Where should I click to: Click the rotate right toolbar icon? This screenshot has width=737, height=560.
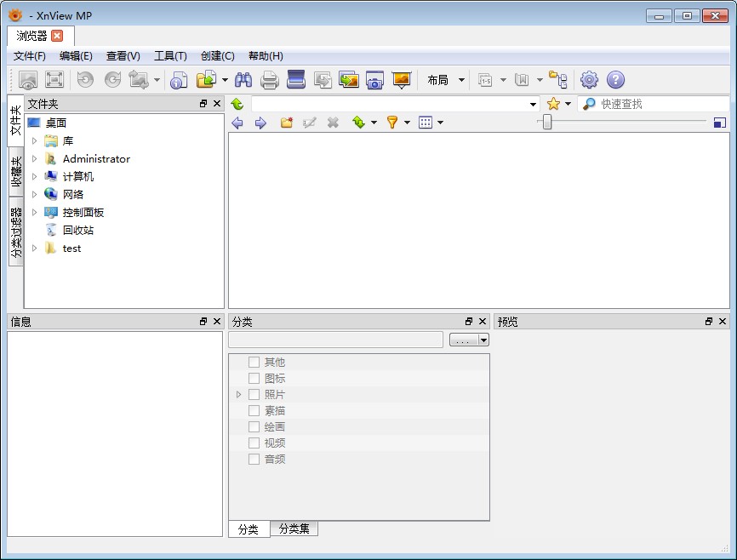(x=113, y=79)
